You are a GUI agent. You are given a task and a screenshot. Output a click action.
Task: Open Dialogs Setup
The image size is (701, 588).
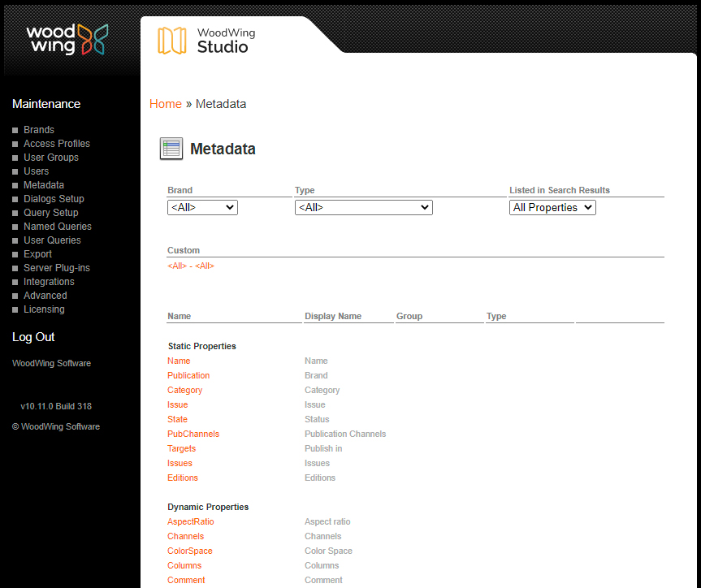[54, 199]
